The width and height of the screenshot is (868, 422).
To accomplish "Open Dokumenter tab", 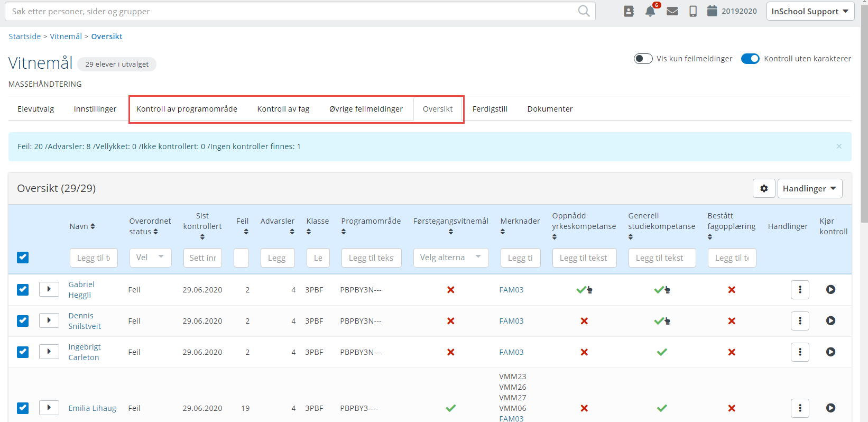I will (x=550, y=109).
